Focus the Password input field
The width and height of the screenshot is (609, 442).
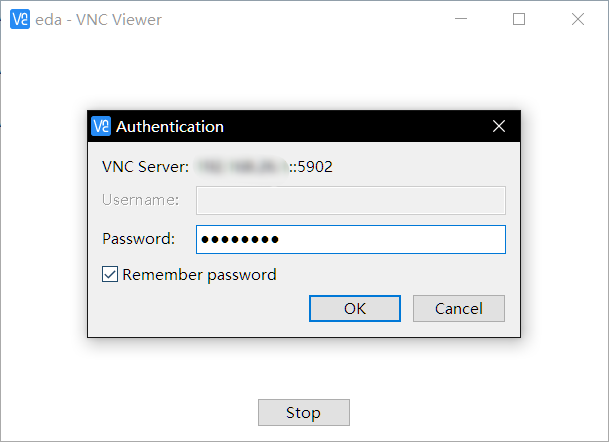351,239
